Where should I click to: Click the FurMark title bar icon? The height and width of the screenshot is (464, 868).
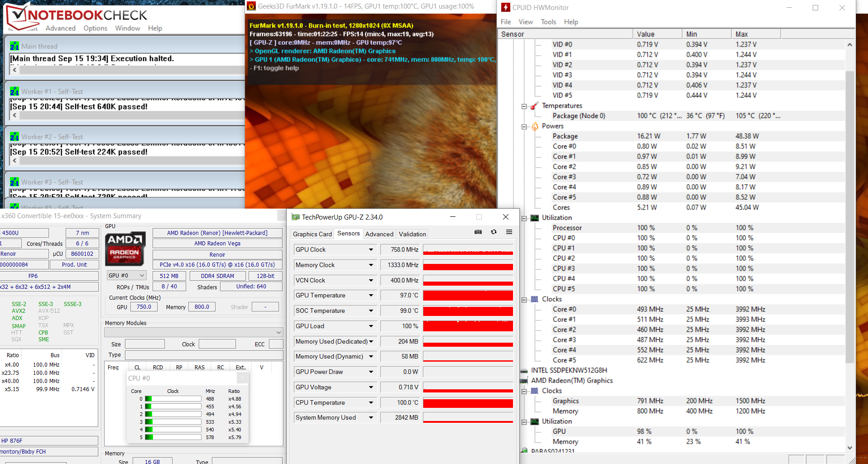tap(251, 6)
